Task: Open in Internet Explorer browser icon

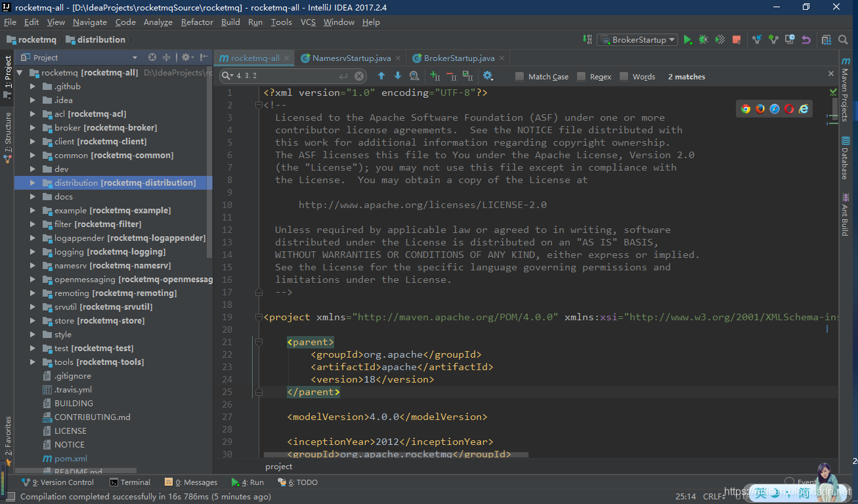Action: (804, 109)
